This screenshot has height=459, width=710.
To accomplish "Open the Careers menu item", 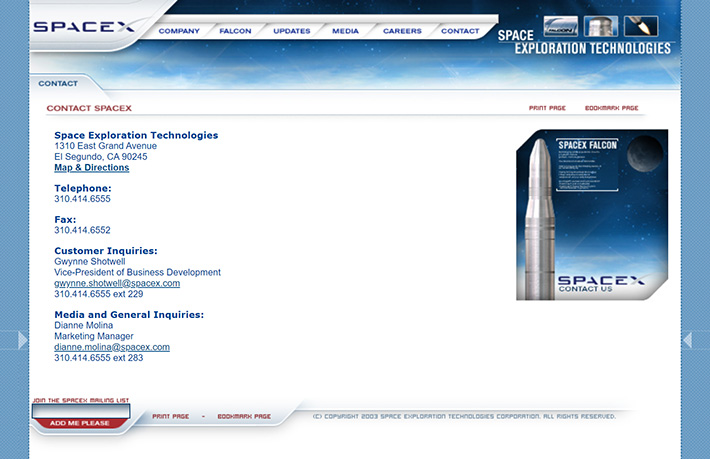I will pos(402,31).
